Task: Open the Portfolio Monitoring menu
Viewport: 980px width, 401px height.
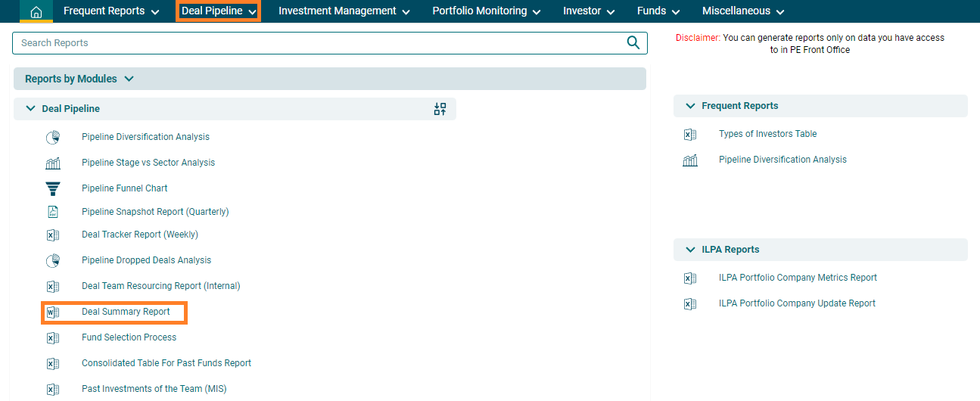Action: 486,11
